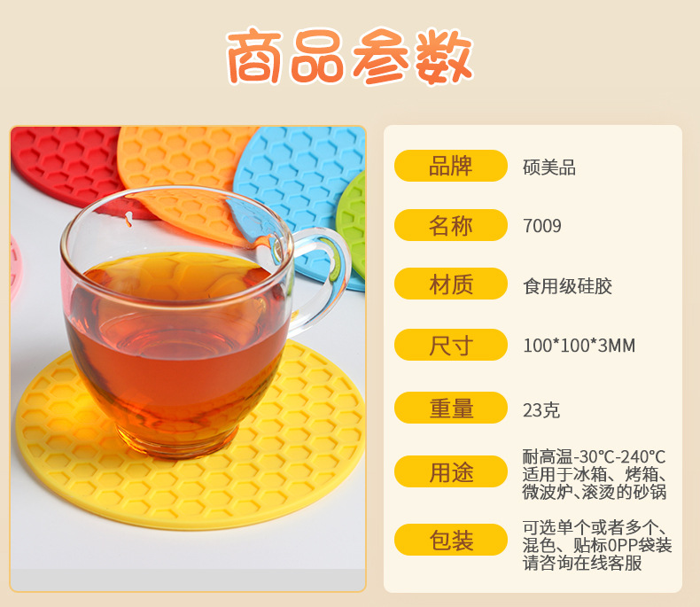
Task: Click the 包装 yellow label
Action: [x=451, y=540]
